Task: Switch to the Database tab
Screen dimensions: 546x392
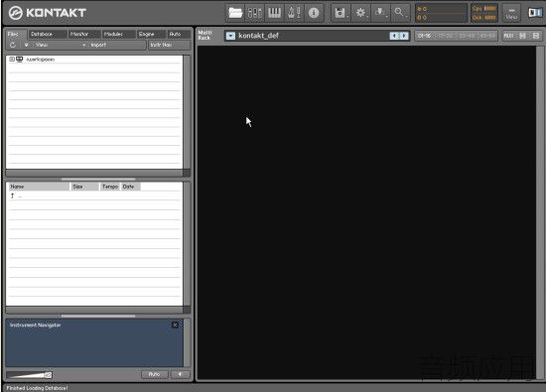Action: pyautogui.click(x=47, y=34)
